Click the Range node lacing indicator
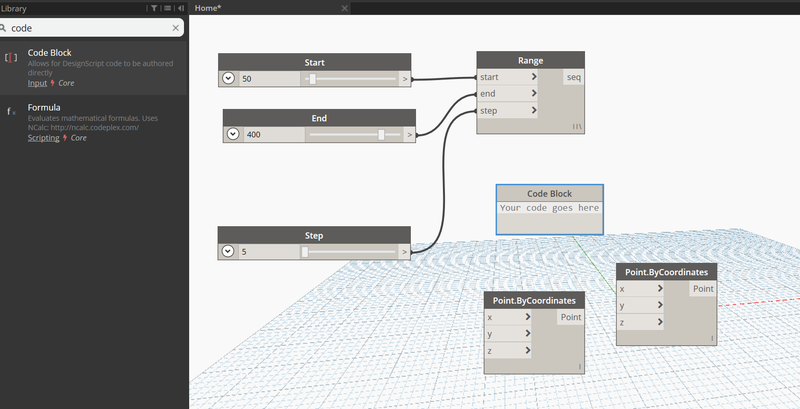The image size is (800, 409). pyautogui.click(x=577, y=126)
